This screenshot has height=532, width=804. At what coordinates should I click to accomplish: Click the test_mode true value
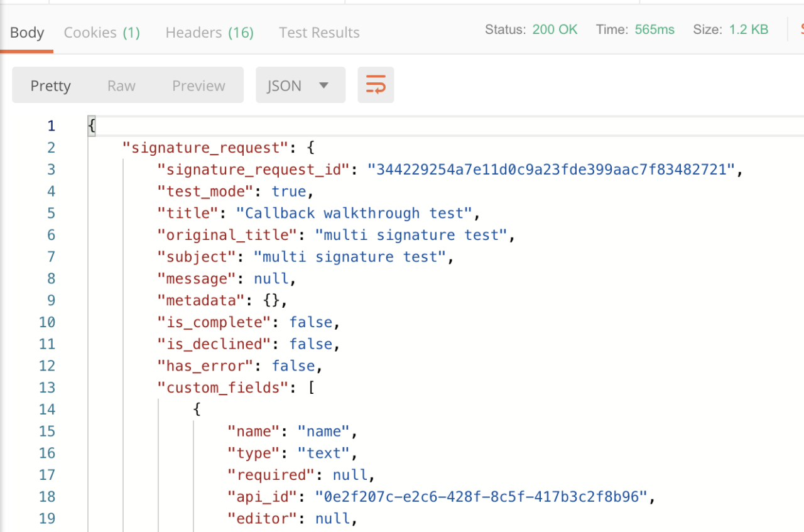point(288,191)
